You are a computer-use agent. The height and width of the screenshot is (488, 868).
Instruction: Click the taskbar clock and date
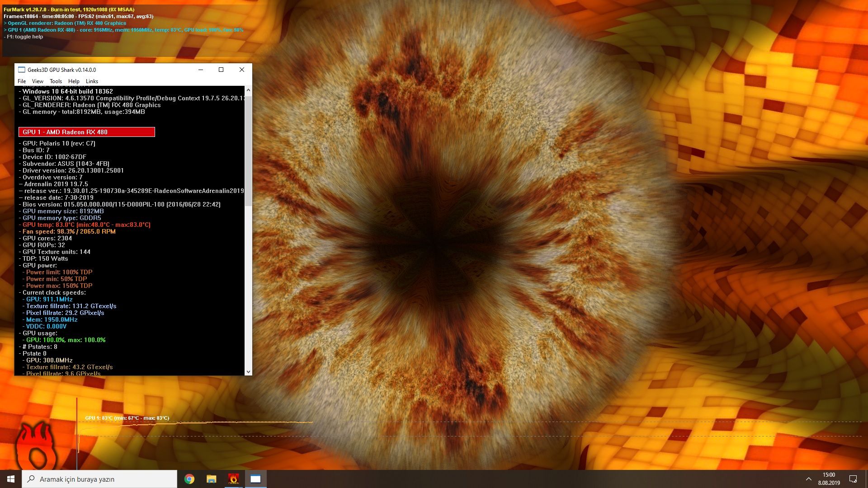click(x=829, y=479)
